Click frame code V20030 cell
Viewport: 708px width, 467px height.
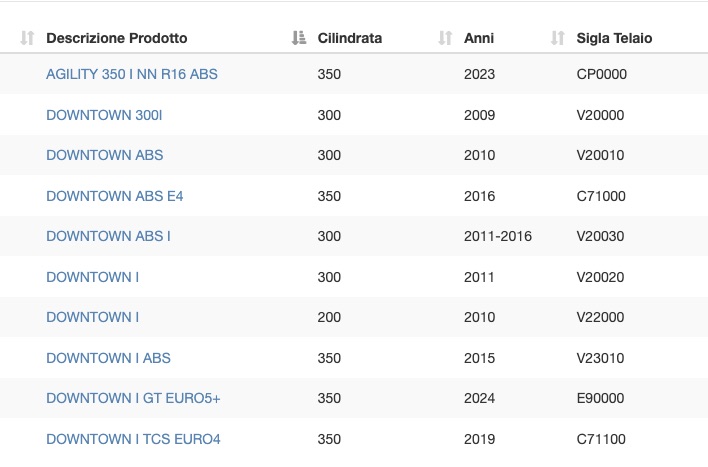click(x=600, y=236)
